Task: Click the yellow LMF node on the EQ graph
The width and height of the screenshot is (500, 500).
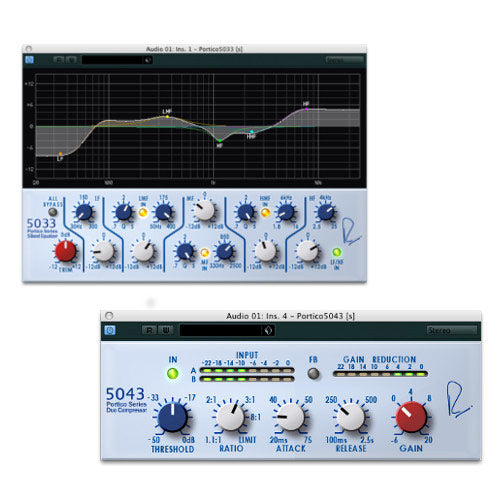Action: tap(167, 116)
